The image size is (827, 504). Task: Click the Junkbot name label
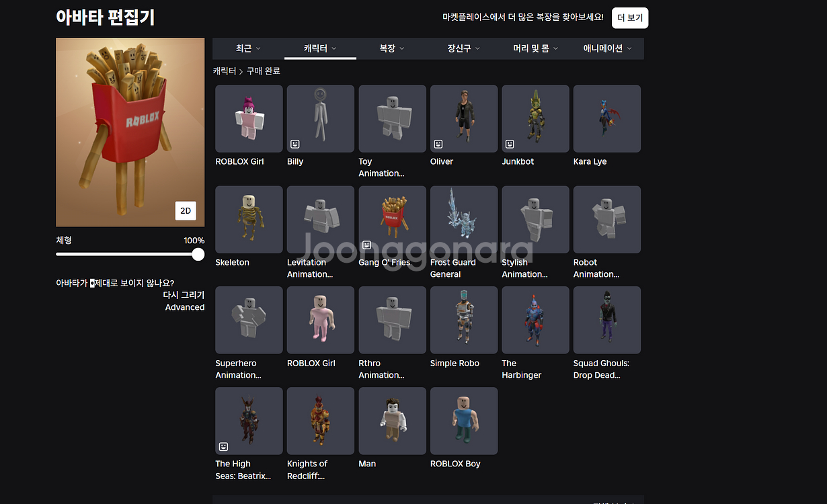tap(518, 162)
